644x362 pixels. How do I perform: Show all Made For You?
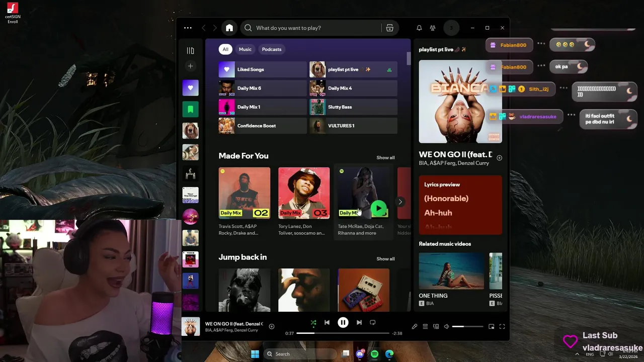pyautogui.click(x=385, y=158)
